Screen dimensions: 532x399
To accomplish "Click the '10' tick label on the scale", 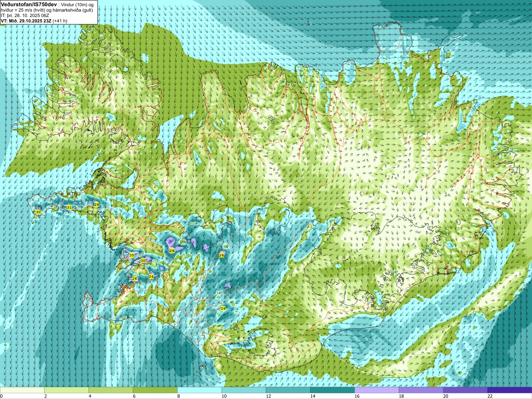I will pyautogui.click(x=224, y=396).
